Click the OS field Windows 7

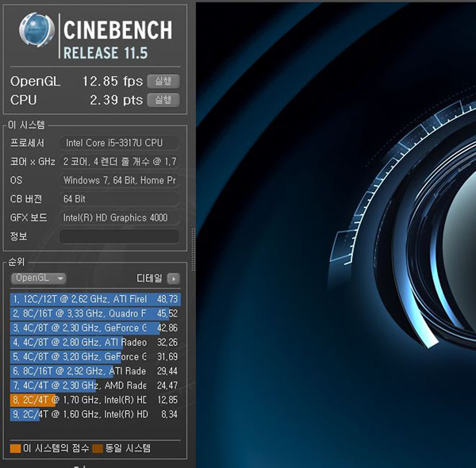[x=119, y=180]
